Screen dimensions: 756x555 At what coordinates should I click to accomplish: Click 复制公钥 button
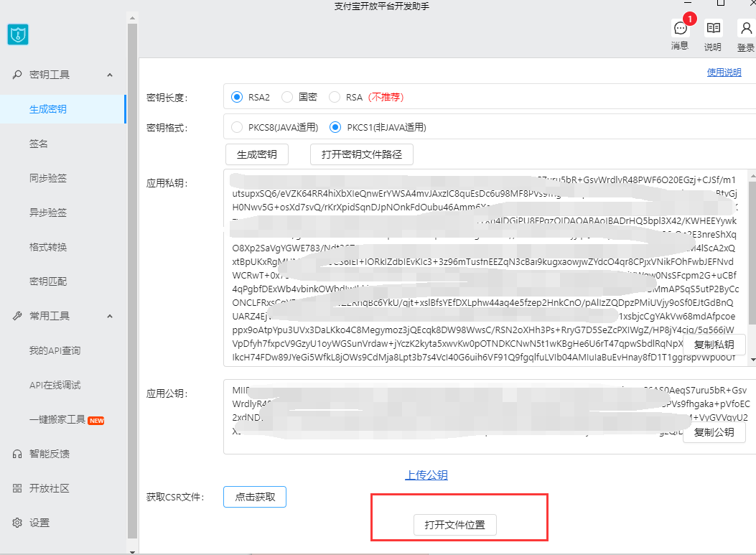[x=714, y=432]
